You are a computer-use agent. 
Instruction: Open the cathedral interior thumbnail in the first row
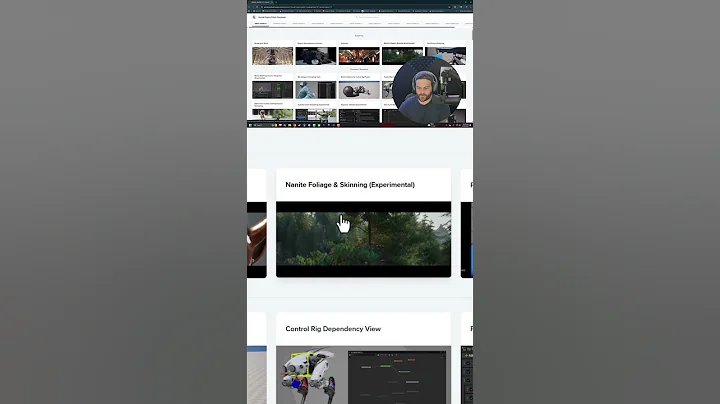(x=272, y=56)
